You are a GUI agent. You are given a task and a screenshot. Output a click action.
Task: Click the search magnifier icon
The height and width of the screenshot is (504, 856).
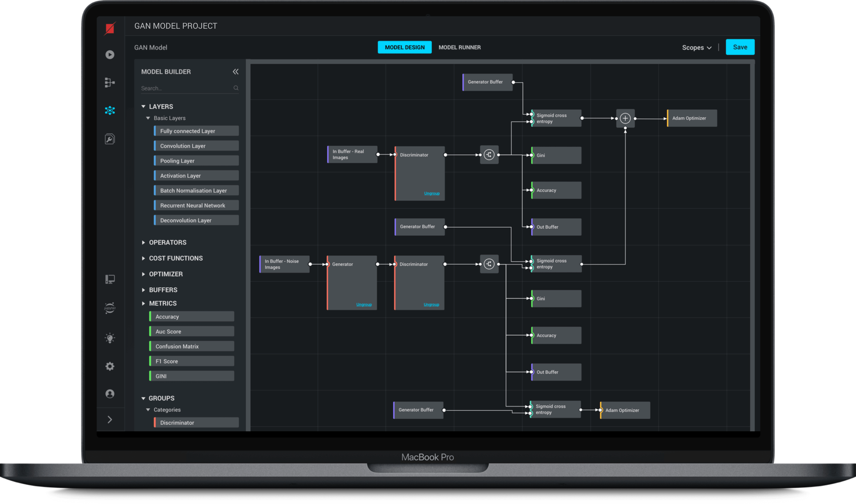236,88
